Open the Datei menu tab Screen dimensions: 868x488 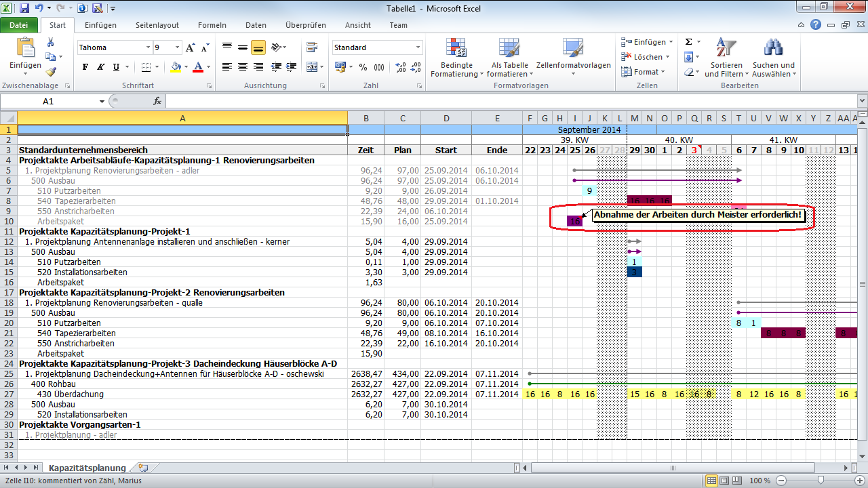pos(19,25)
